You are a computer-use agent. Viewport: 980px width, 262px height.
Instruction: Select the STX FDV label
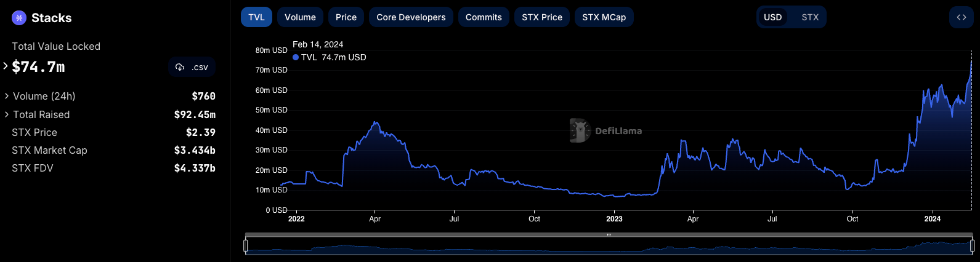(x=33, y=168)
